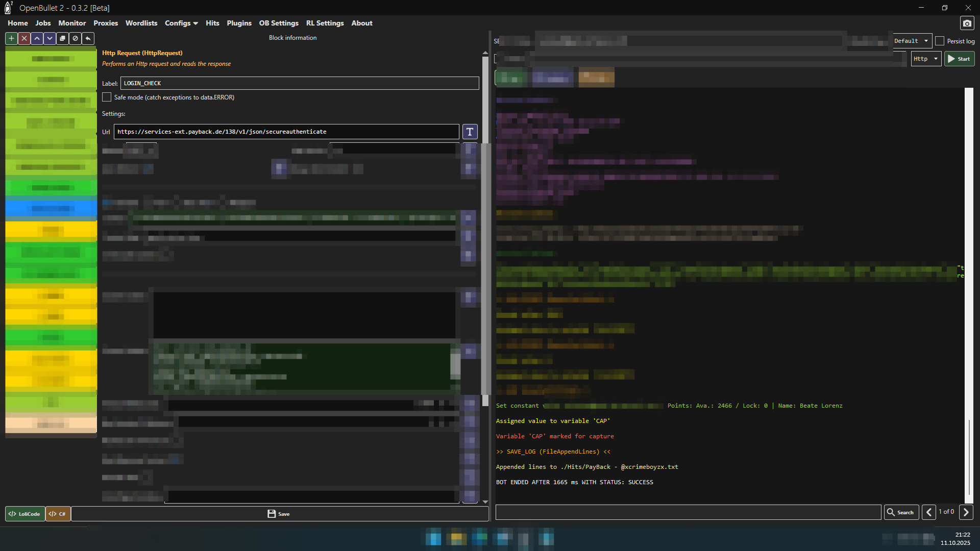Image resolution: width=980 pixels, height=551 pixels.
Task: Clone the selected block
Action: tap(62, 38)
